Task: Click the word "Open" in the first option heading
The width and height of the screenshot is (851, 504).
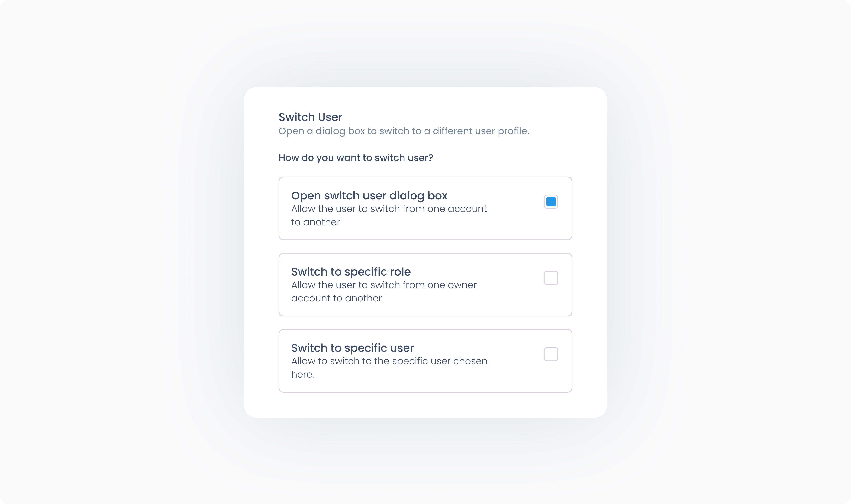Action: click(x=306, y=196)
